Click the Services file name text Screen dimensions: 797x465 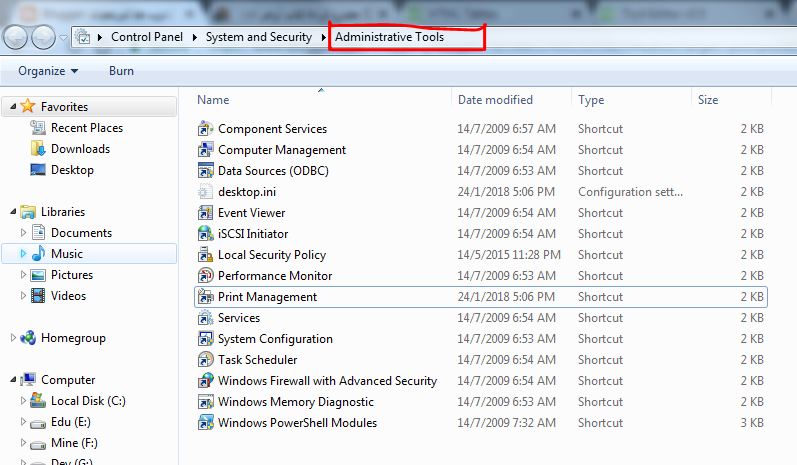click(x=239, y=318)
